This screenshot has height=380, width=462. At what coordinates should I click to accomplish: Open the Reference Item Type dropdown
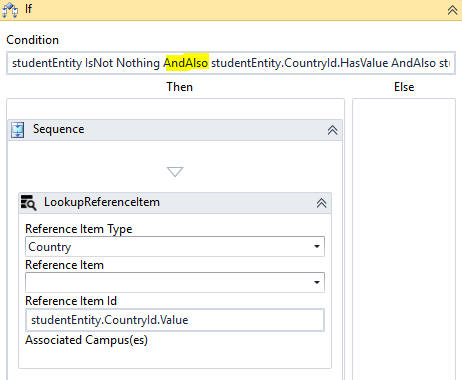[x=175, y=247]
